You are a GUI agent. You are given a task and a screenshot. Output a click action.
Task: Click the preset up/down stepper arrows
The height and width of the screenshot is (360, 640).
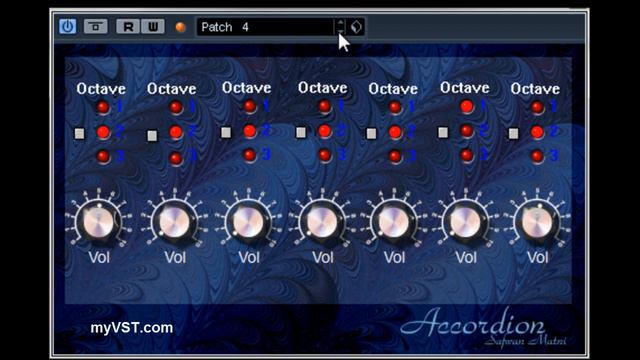(340, 27)
